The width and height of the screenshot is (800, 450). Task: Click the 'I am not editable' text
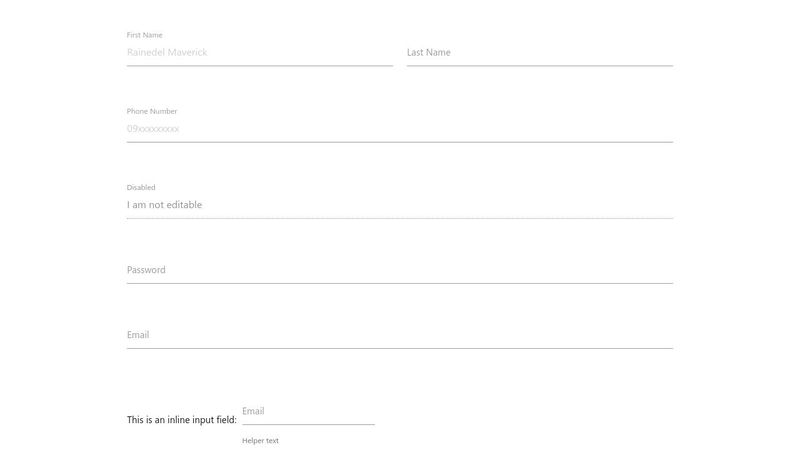[x=164, y=205]
